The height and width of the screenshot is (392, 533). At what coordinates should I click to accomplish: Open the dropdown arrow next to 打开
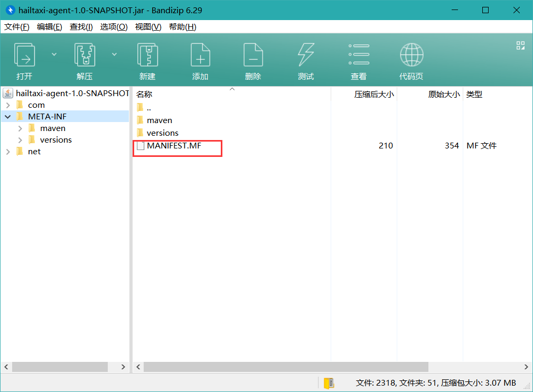tap(54, 54)
